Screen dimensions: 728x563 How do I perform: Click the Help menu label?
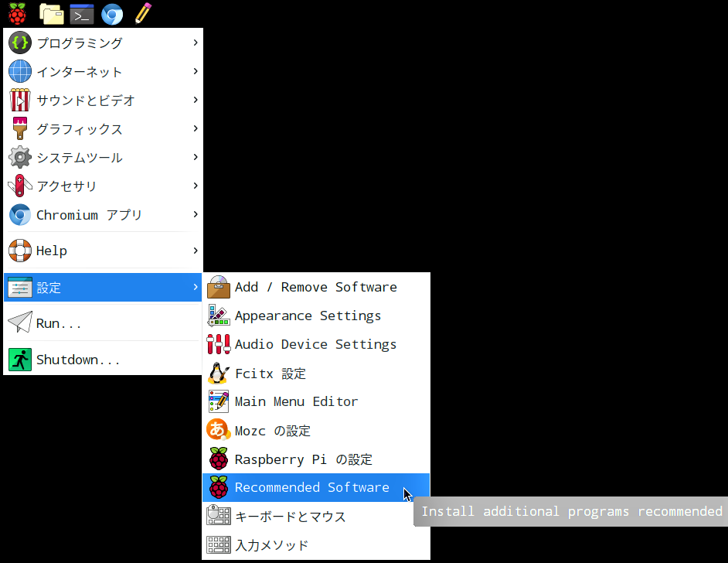click(52, 251)
